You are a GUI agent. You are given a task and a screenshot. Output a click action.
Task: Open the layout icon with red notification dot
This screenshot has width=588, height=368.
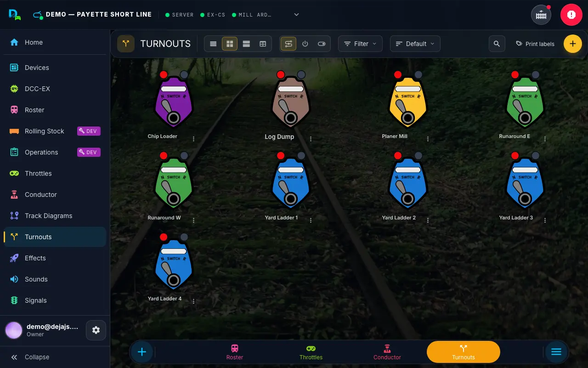[x=541, y=15]
